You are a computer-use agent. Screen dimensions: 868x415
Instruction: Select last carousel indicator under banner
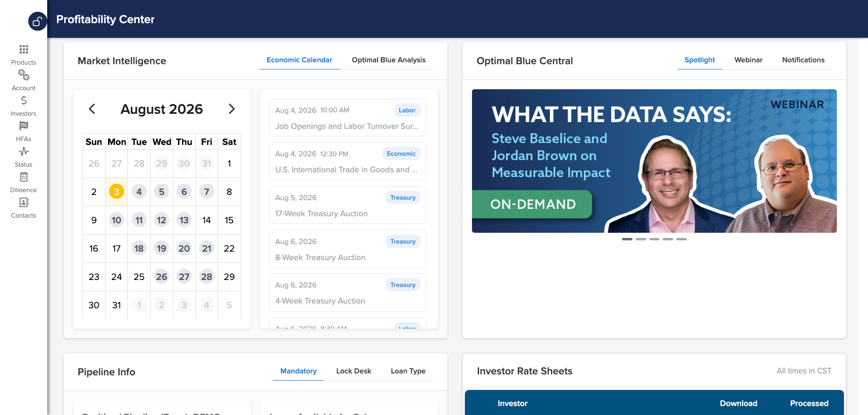[x=682, y=239]
